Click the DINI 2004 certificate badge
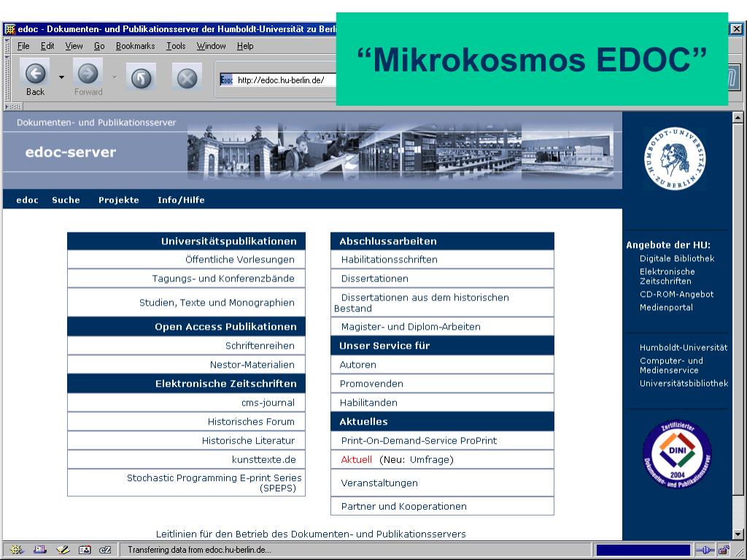747x560 pixels. 677,455
